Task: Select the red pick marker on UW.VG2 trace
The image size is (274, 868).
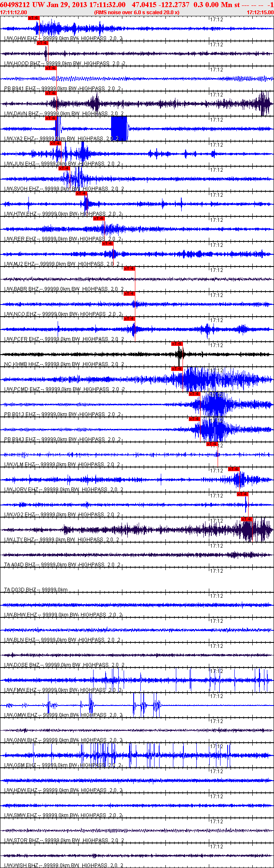Action: pyautogui.click(x=242, y=494)
